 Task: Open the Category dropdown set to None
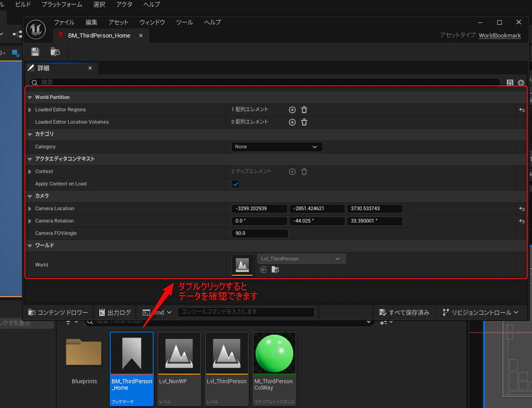click(277, 147)
